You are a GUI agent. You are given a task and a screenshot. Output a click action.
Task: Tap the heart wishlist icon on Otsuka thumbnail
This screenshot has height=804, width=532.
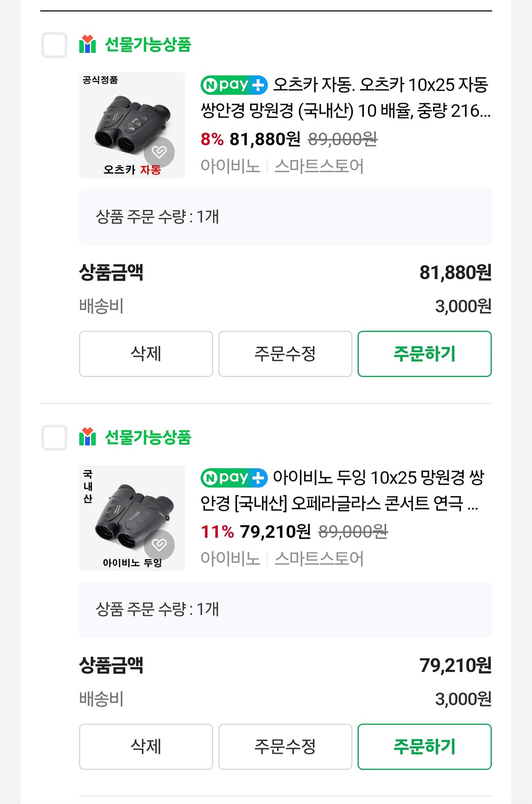159,152
